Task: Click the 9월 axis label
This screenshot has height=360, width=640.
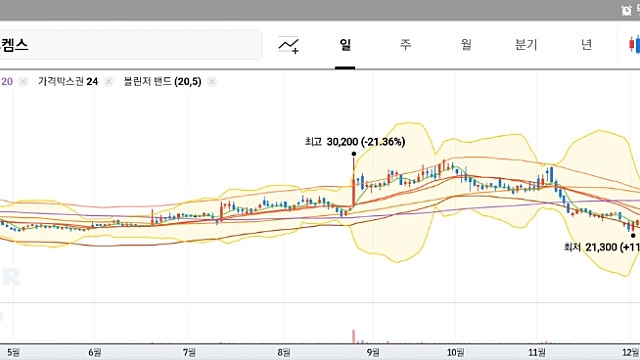Action: [x=373, y=352]
